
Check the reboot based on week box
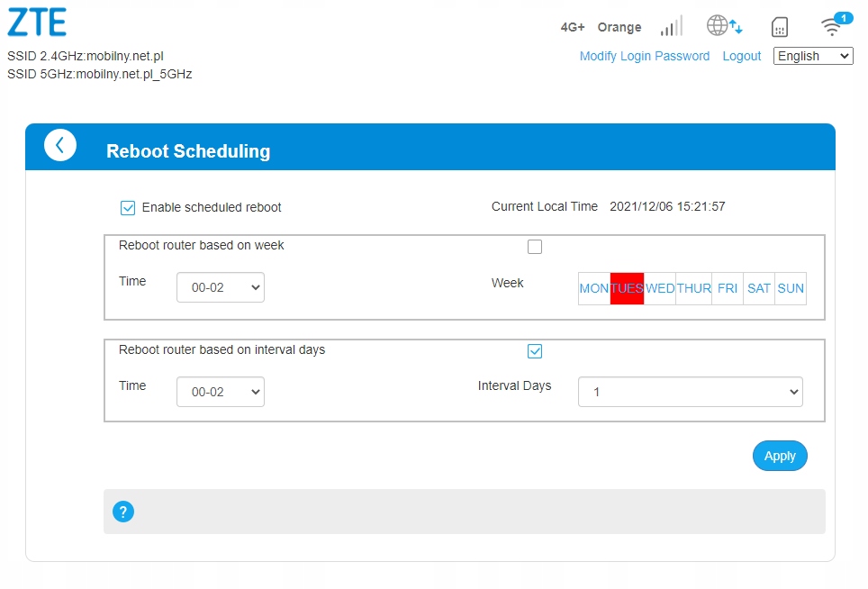coord(535,247)
